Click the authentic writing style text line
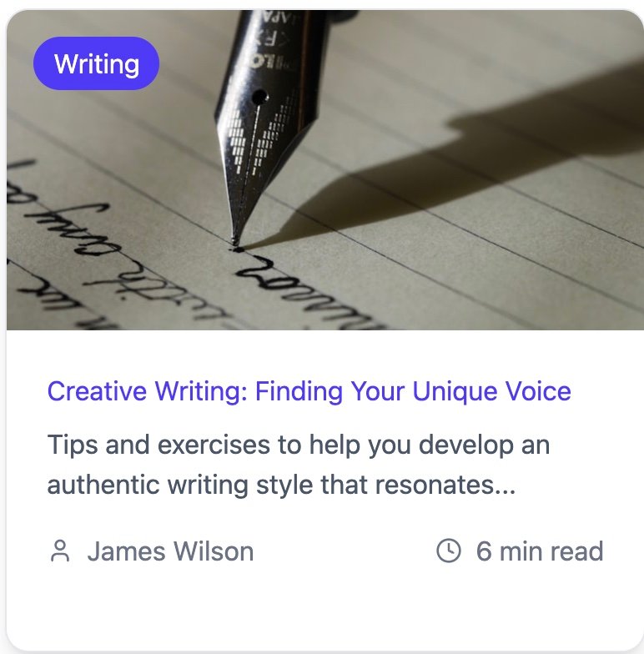The image size is (644, 654). [282, 485]
